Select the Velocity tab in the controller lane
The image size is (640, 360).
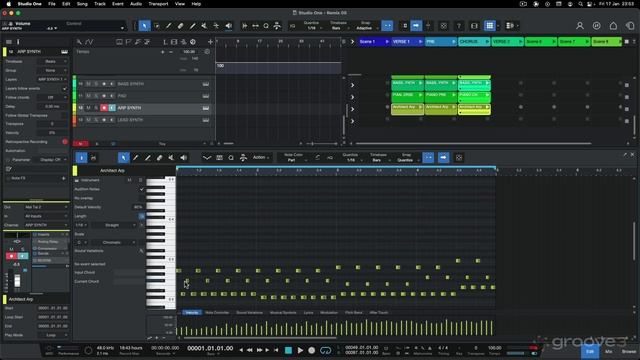191,313
